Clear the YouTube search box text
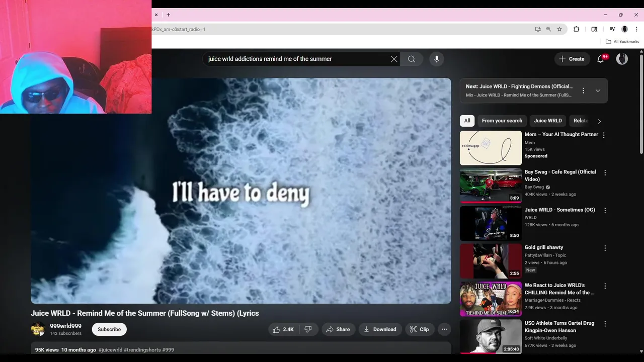644x362 pixels. point(394,59)
